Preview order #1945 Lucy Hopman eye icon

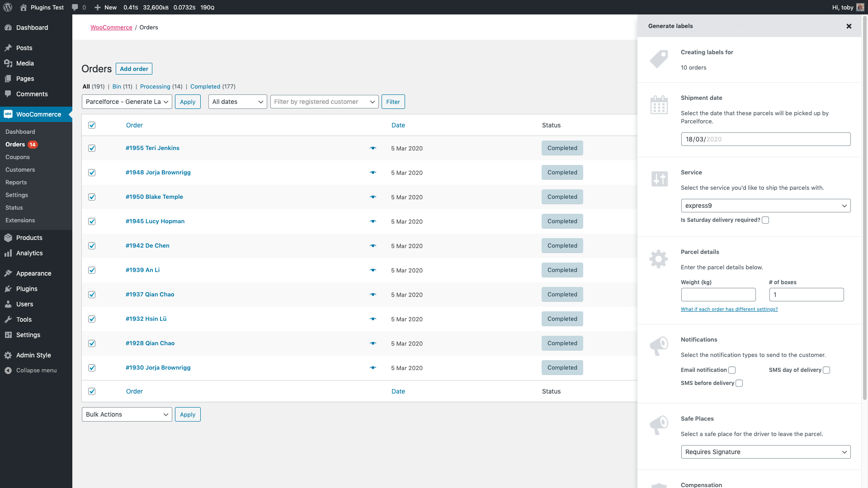[373, 221]
